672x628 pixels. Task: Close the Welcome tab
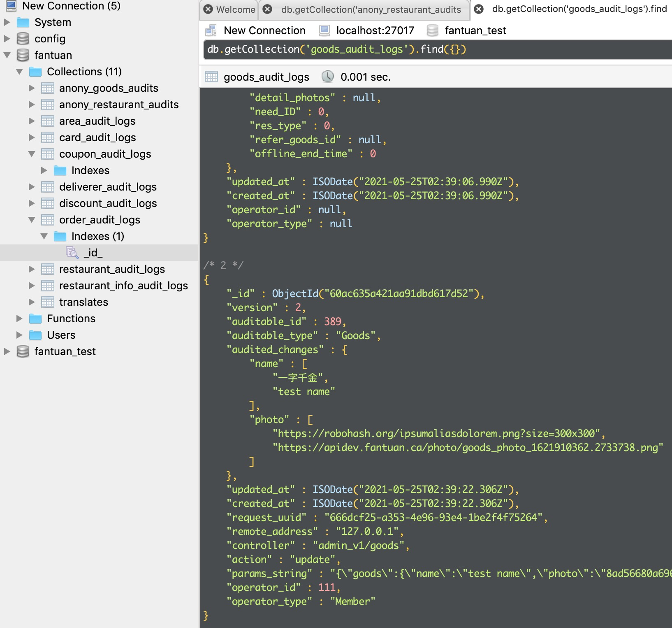coord(209,9)
